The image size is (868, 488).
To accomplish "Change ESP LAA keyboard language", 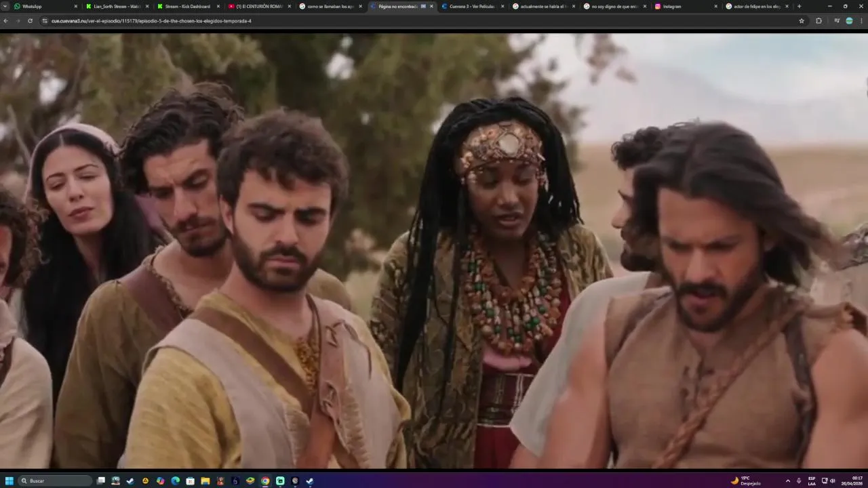I will coord(812,481).
